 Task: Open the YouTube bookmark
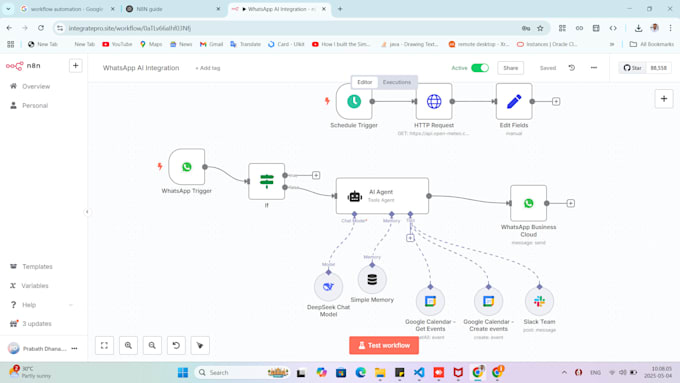(117, 44)
